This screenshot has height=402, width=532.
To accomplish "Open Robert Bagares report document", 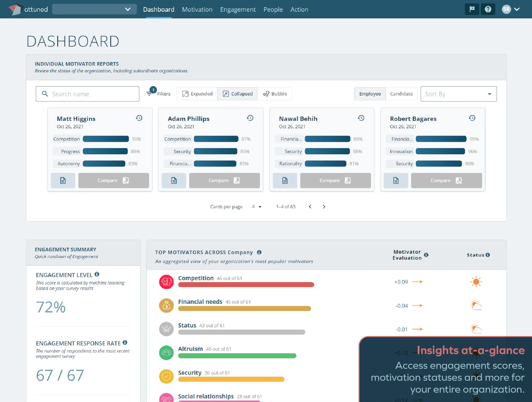I will click(396, 181).
